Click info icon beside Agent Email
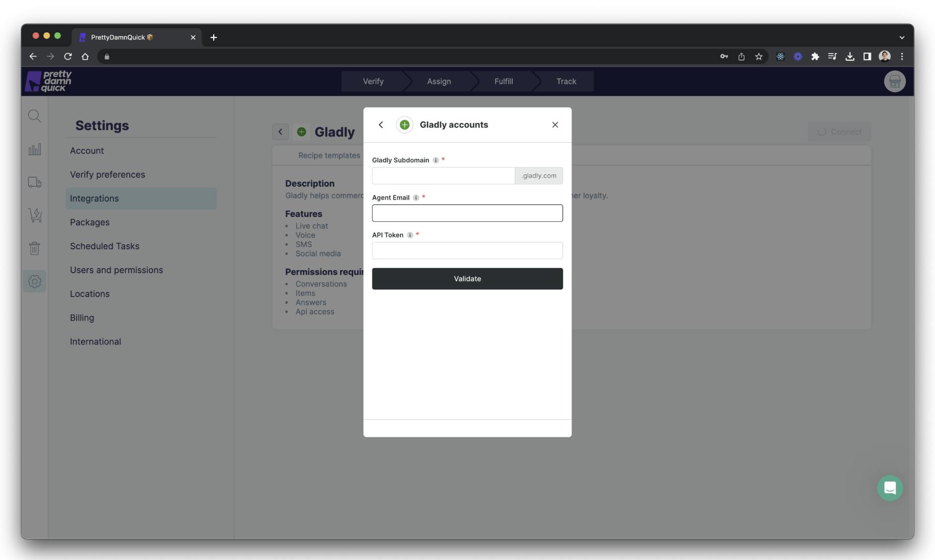Viewport: 935px width, 560px height. pos(416,198)
